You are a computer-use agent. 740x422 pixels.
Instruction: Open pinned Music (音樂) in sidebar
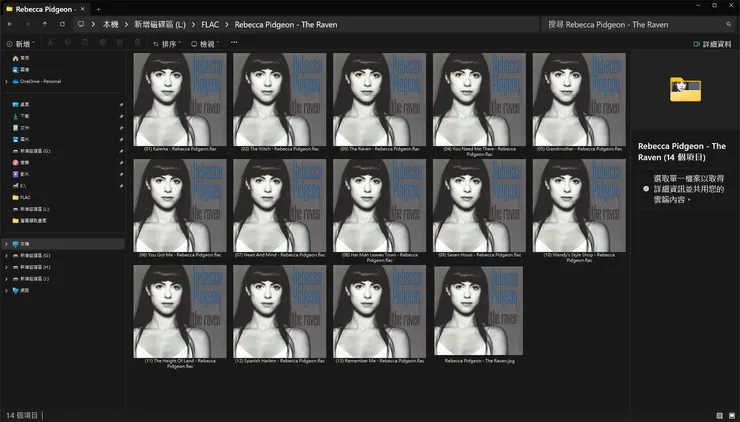pos(21,162)
